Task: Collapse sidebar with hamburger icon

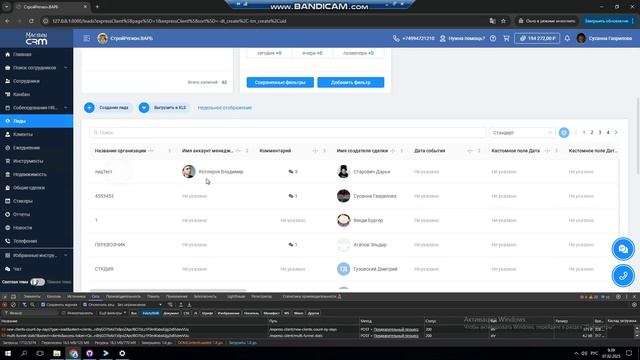Action: [x=87, y=38]
